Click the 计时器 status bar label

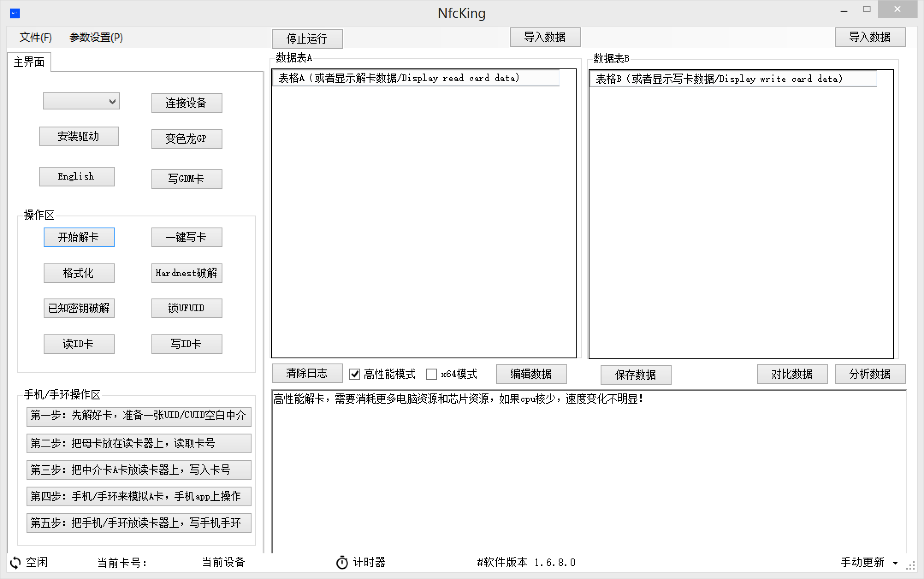click(369, 562)
